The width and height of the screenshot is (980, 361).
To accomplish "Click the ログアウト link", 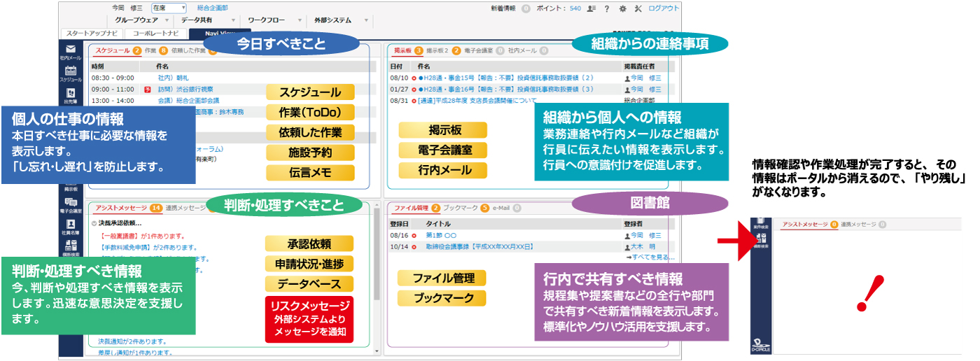I will (664, 8).
